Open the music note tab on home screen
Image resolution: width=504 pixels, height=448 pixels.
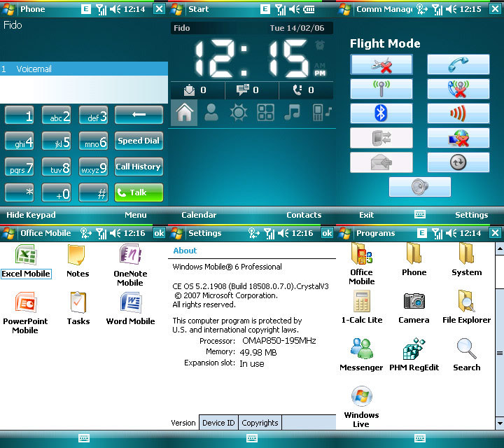(x=292, y=113)
